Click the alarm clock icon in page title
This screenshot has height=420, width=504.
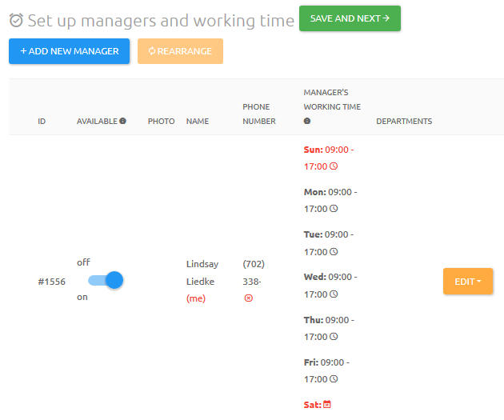(x=16, y=20)
